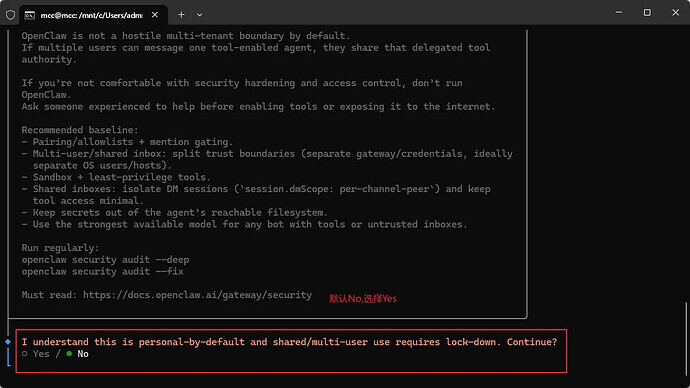The height and width of the screenshot is (388, 690).
Task: Click 'openclaw security audit --fix' line
Action: (102, 271)
